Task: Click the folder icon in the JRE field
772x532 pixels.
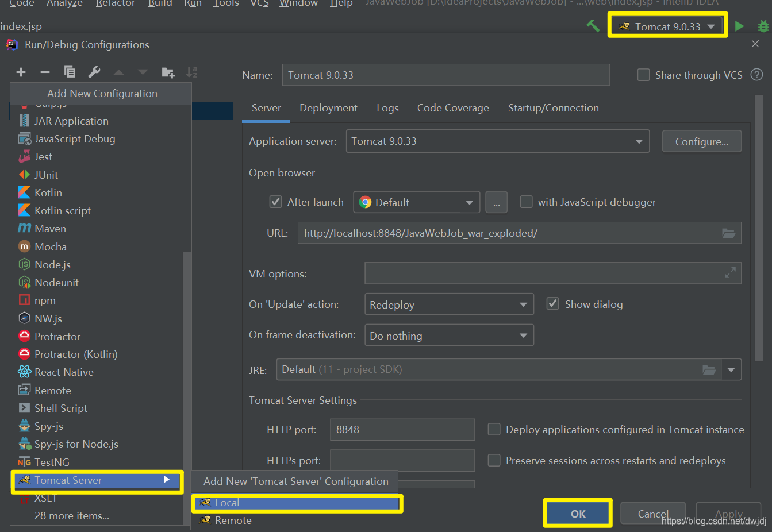Action: [709, 370]
